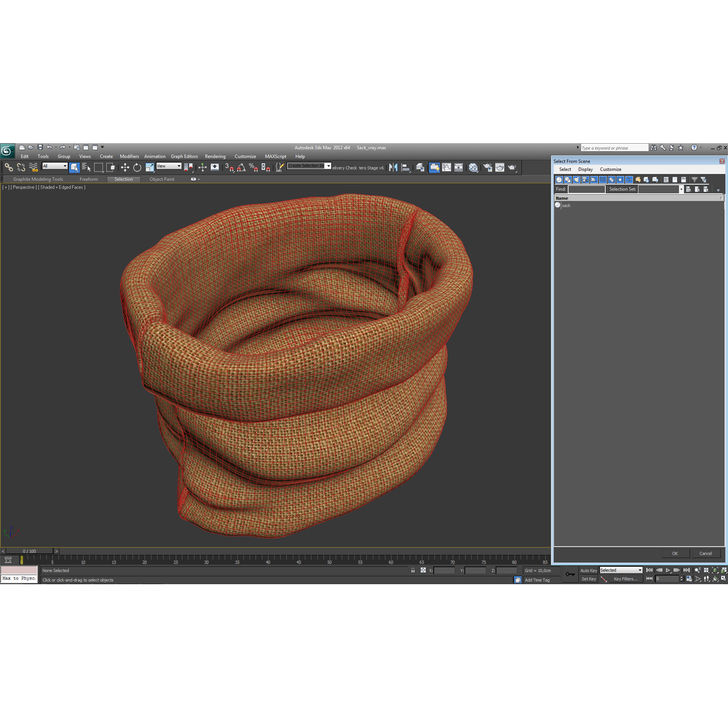Image resolution: width=728 pixels, height=728 pixels.
Task: Open the Material Editor
Action: (x=473, y=168)
